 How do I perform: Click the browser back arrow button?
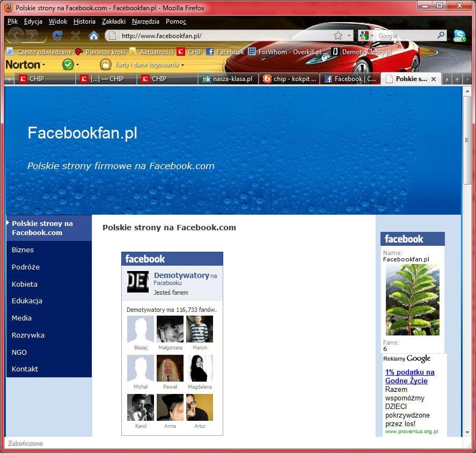click(16, 36)
